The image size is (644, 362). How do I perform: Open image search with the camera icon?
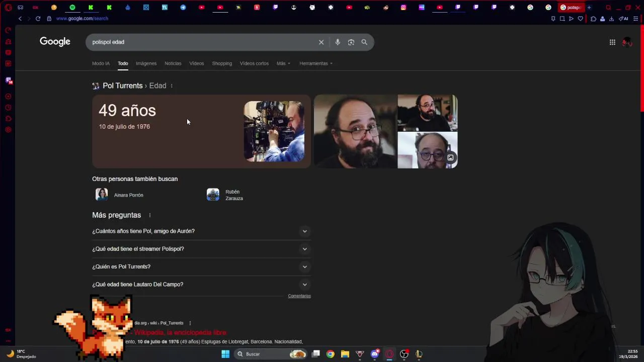351,42
